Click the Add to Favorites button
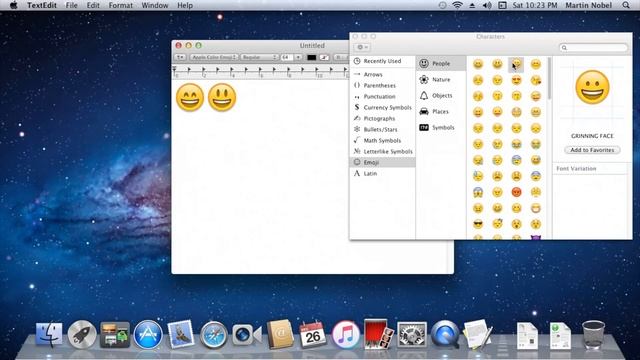Image resolution: width=640 pixels, height=360 pixels. tap(592, 150)
